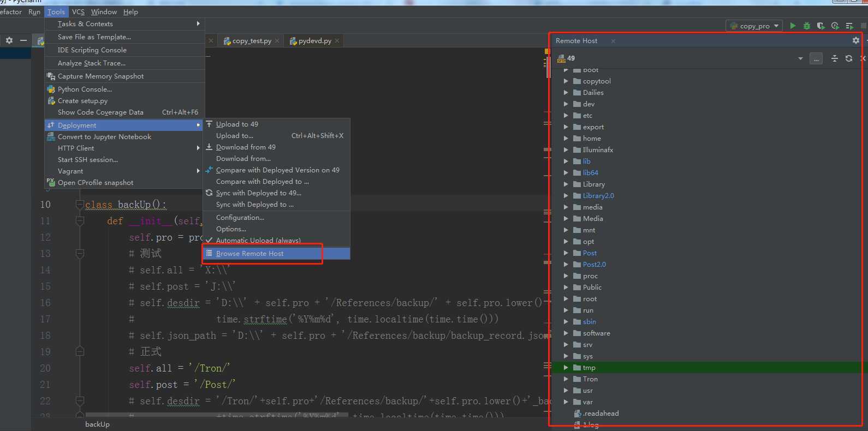Refresh the Remote Host file tree
Viewport: 868px width, 431px height.
(849, 58)
